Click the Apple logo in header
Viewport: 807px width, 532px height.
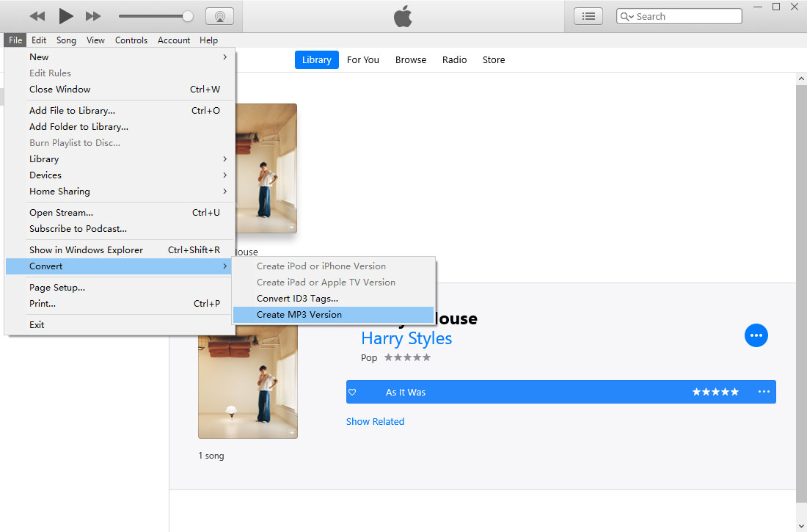pyautogui.click(x=403, y=16)
